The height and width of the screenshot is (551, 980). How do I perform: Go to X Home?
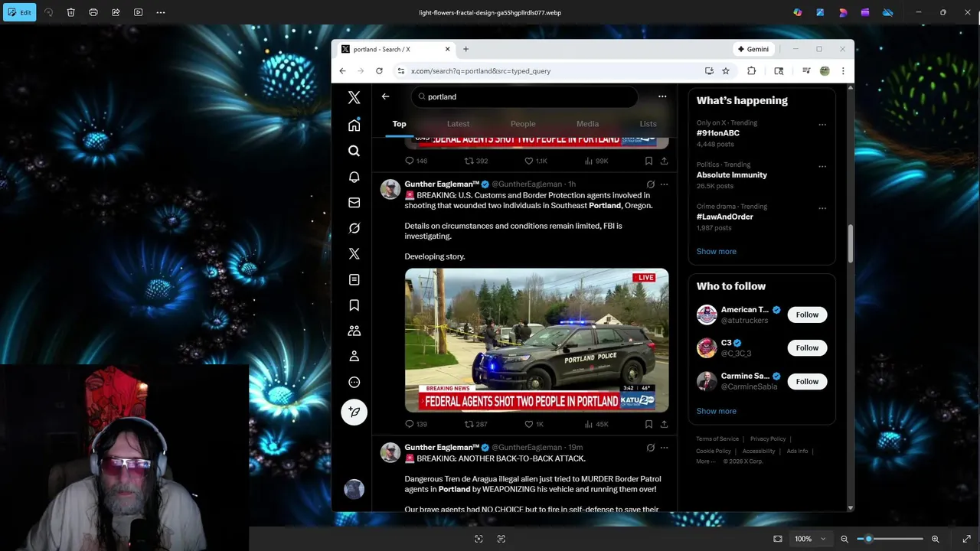(354, 125)
